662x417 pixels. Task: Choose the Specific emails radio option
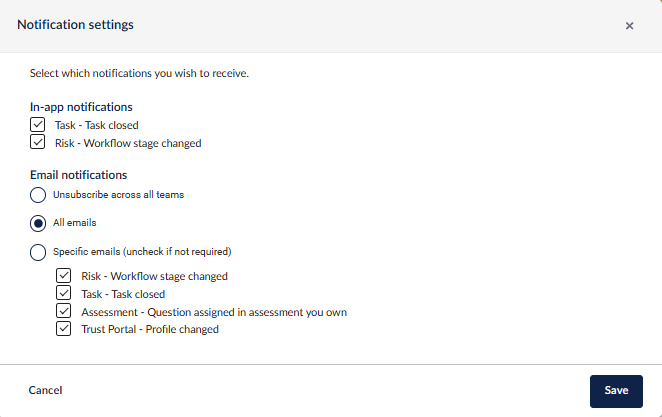[x=38, y=251]
